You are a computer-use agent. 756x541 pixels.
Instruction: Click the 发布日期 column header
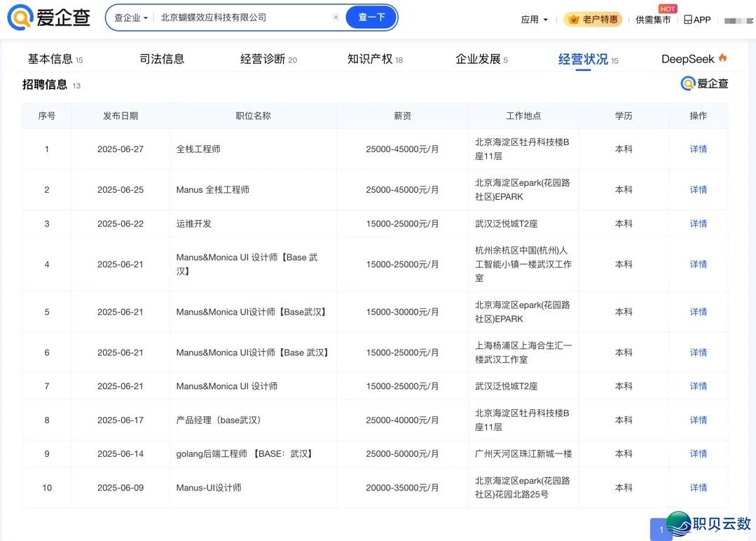121,116
